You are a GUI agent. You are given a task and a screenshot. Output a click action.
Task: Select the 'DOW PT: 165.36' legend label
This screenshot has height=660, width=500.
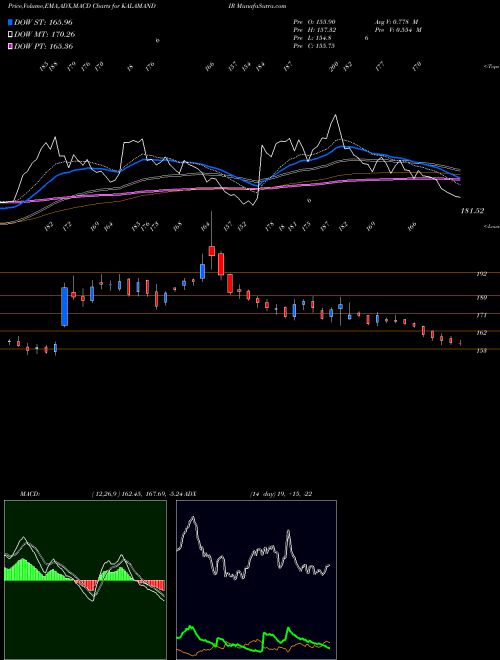(44, 46)
